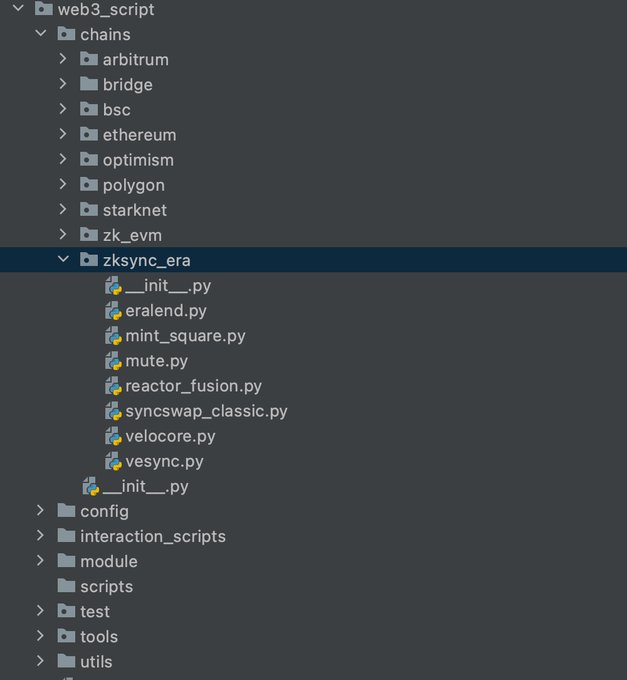Click the bsc package folder icon
Image resolution: width=627 pixels, height=680 pixels.
[89, 109]
